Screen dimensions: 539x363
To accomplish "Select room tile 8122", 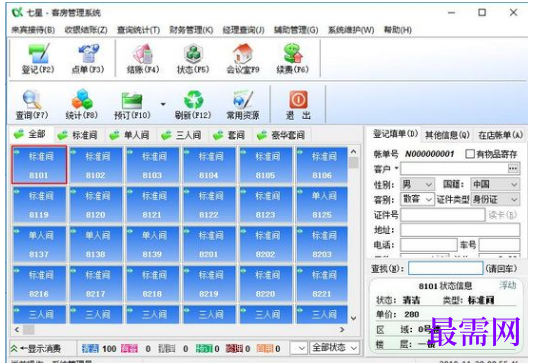I will [209, 205].
